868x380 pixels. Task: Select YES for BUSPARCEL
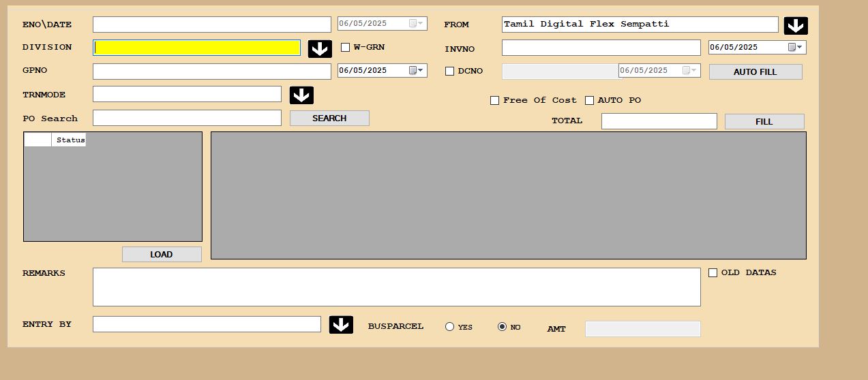click(x=449, y=327)
